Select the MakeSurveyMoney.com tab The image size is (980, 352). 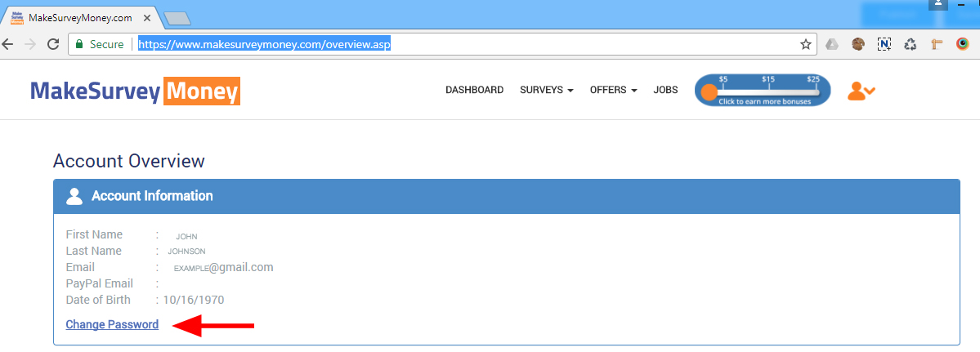click(x=81, y=18)
